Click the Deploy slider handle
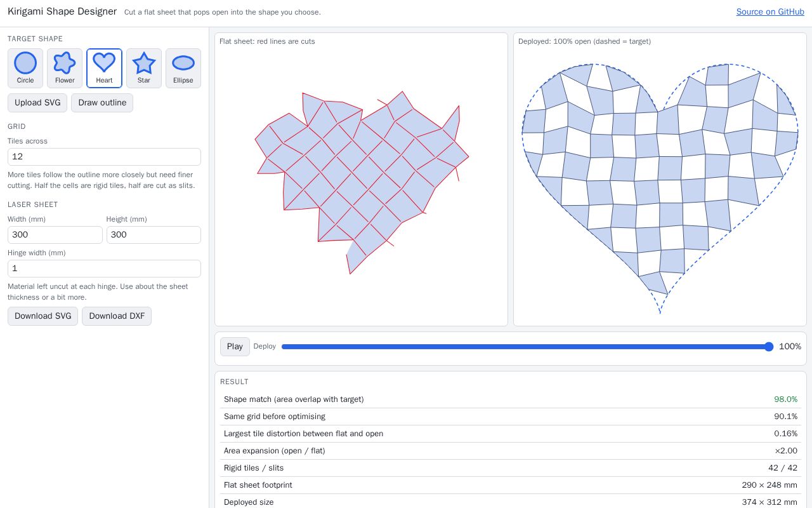812x508 pixels. tap(769, 347)
